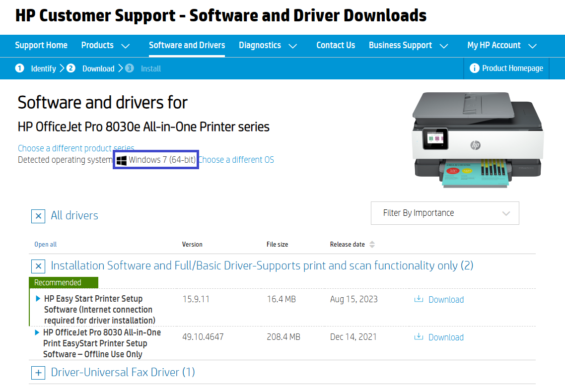
Task: Expand the Driver-Universal Fax Driver section
Action: [38, 373]
